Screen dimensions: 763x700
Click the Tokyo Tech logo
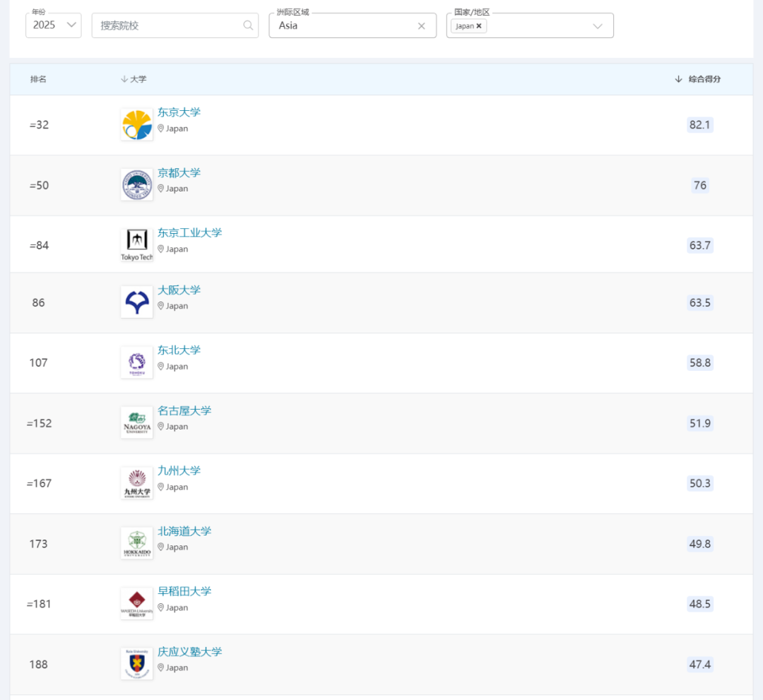pos(136,245)
